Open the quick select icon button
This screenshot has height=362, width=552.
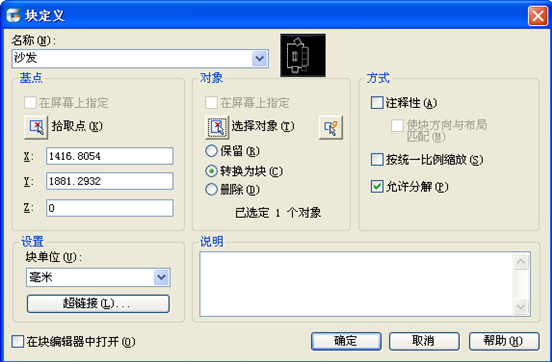click(x=331, y=127)
